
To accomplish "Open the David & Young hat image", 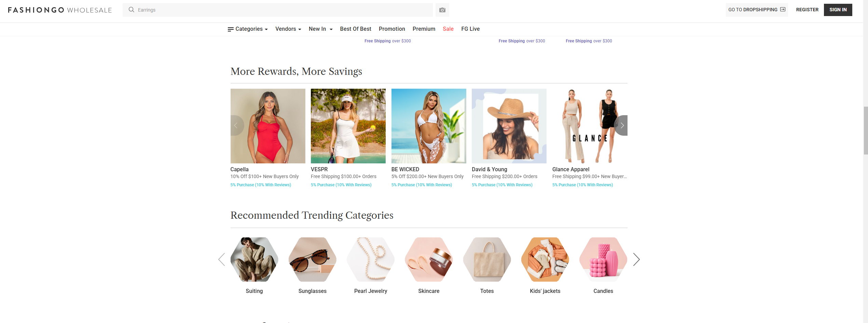I will click(x=509, y=126).
